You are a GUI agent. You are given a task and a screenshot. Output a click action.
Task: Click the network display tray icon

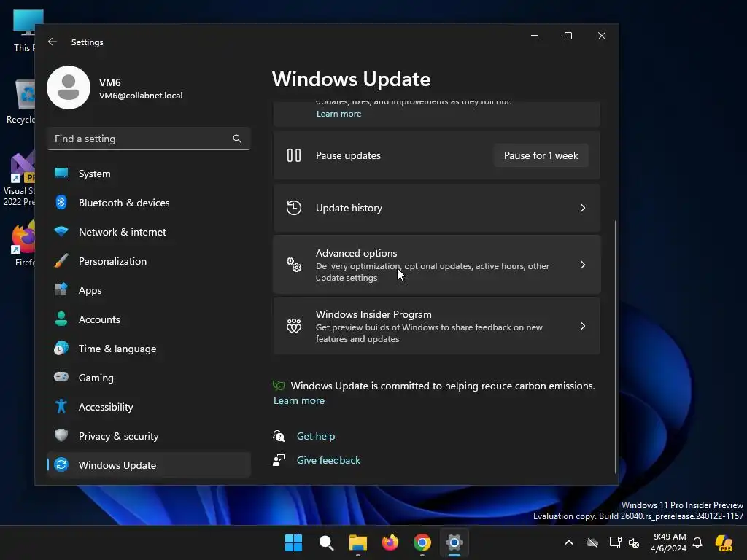[615, 542]
